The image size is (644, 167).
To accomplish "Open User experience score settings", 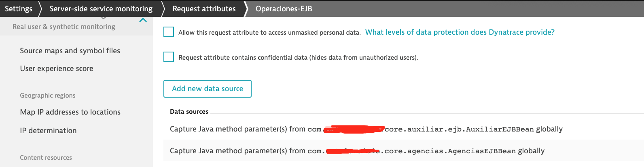I will coord(57,69).
